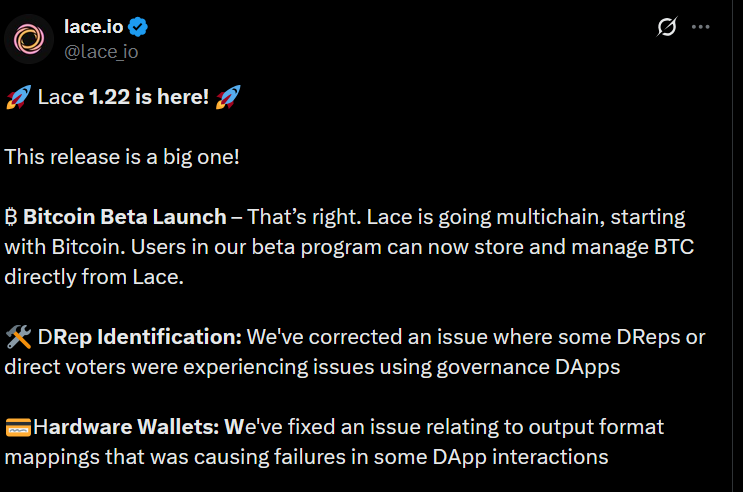Open Grok explain icon on post
The width and height of the screenshot is (743, 492).
pyautogui.click(x=667, y=28)
